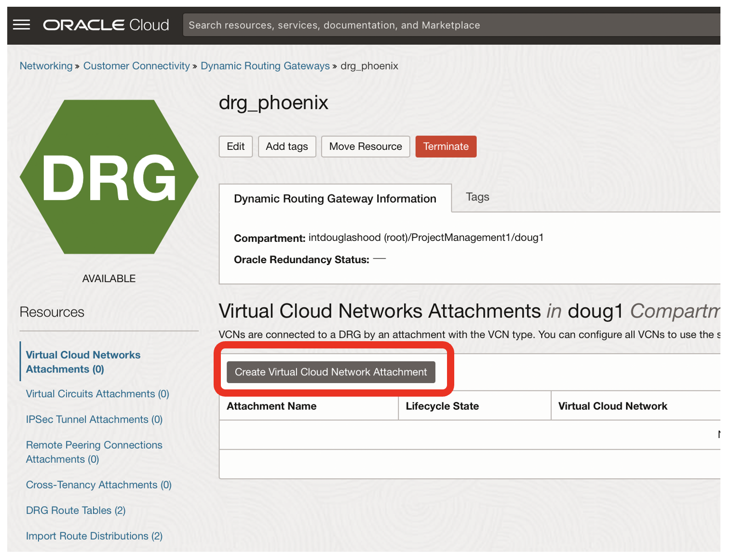
Task: Click the Add tags button
Action: [287, 147]
